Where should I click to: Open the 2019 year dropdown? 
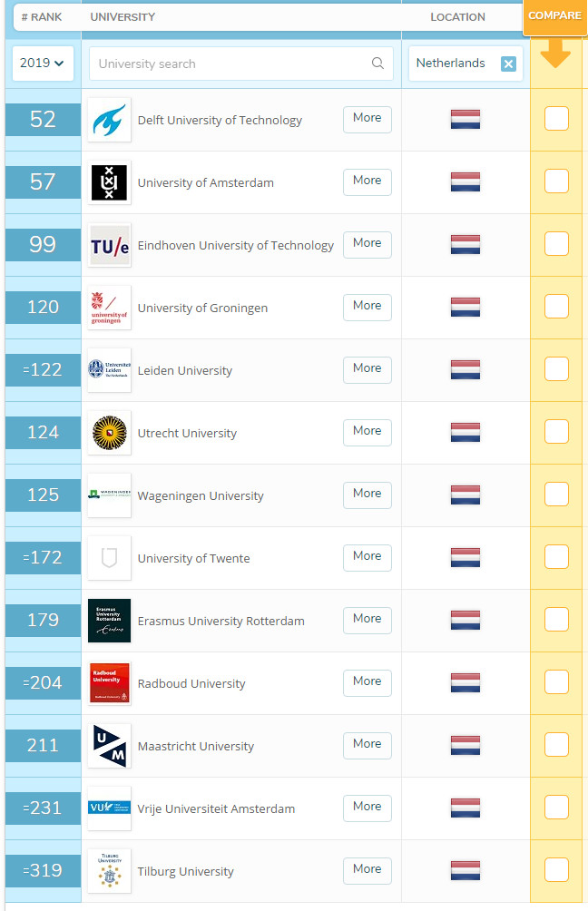[x=43, y=63]
